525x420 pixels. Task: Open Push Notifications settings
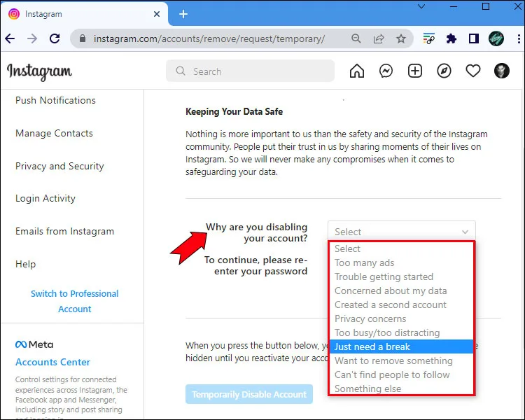pyautogui.click(x=55, y=100)
